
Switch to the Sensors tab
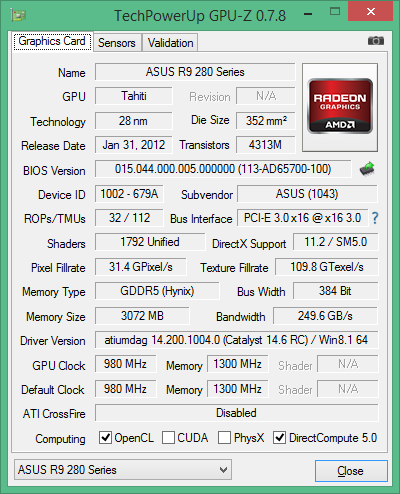pos(117,43)
